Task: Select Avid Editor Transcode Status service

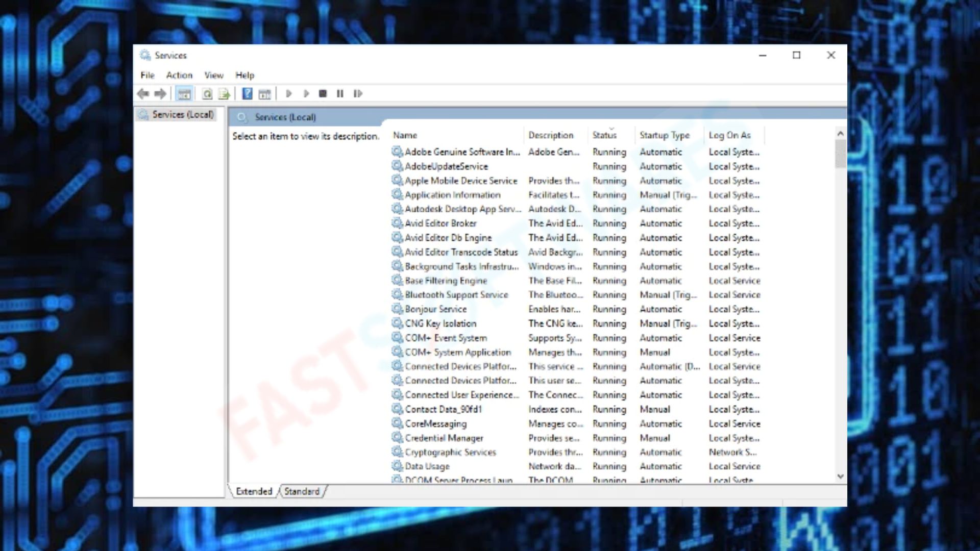Action: coord(578,252)
